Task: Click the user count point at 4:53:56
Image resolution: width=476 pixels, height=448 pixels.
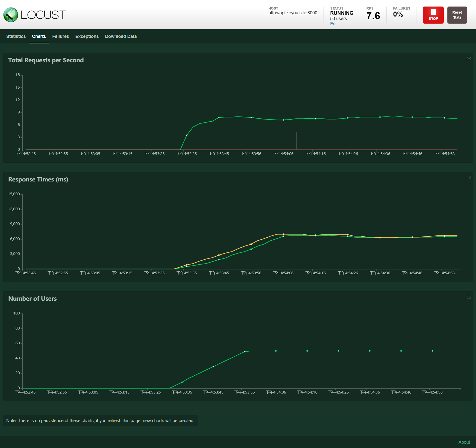Action: coord(245,352)
